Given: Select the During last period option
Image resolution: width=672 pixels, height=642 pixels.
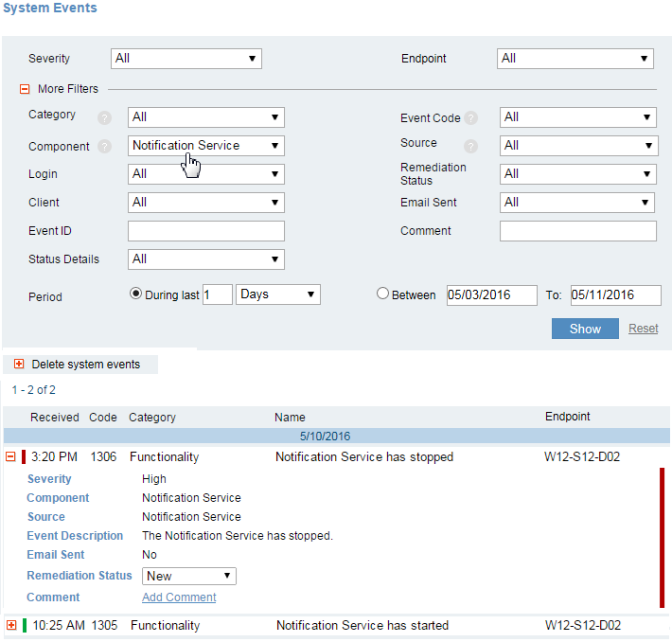Looking at the screenshot, I should (x=135, y=294).
